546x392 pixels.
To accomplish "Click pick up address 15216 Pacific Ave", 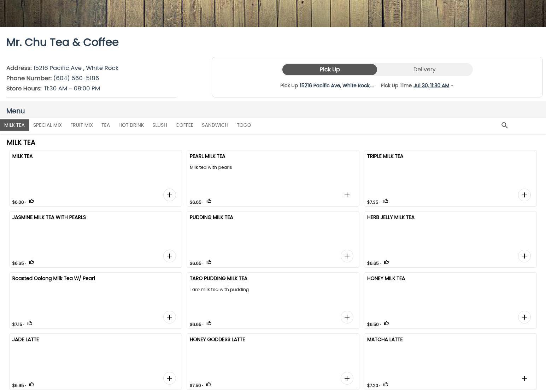I will (336, 86).
